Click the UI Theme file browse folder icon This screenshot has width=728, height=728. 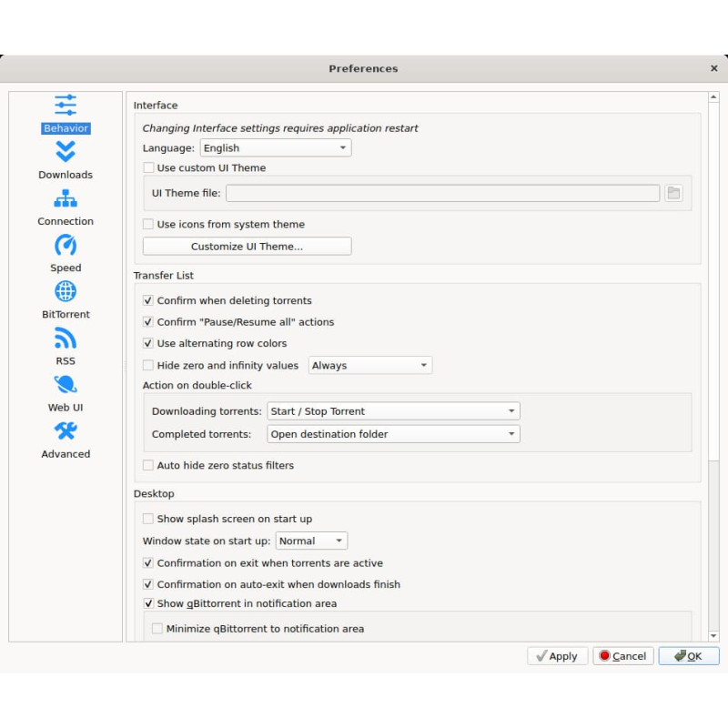(x=673, y=193)
